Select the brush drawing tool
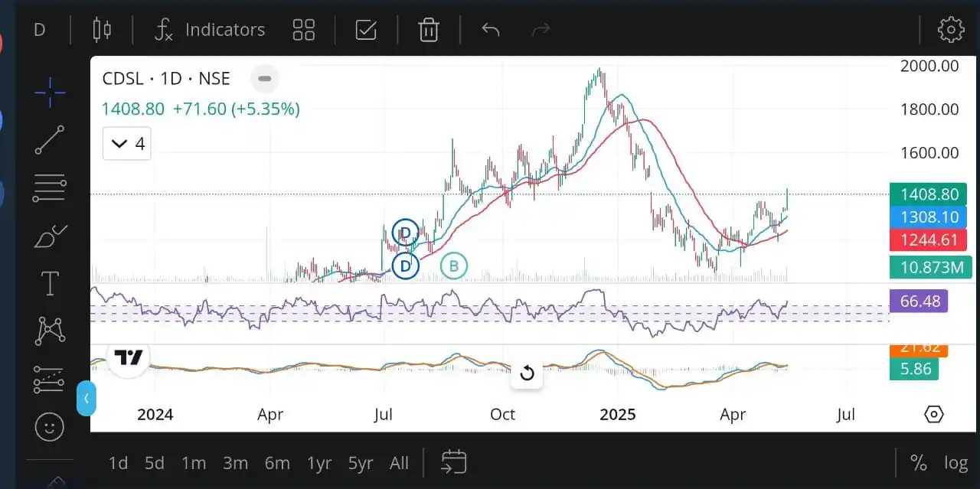The height and width of the screenshot is (489, 980). (50, 237)
